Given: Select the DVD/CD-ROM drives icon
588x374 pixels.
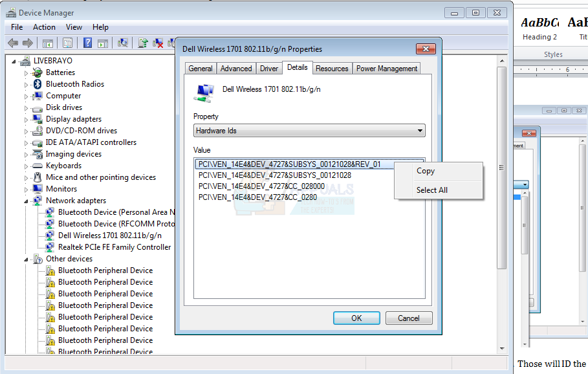Looking at the screenshot, I should [x=37, y=131].
